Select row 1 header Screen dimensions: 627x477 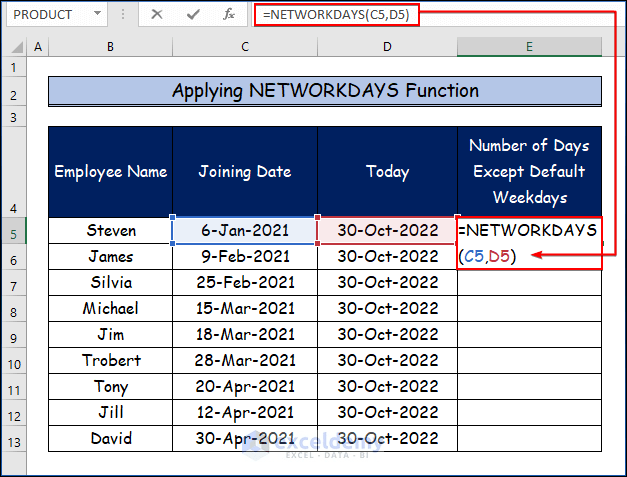pos(14,67)
